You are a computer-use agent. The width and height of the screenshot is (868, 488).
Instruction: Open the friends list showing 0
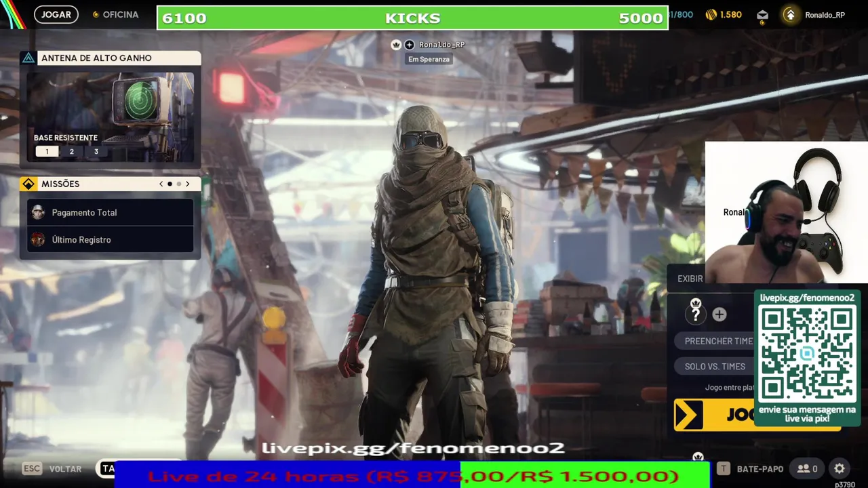point(807,468)
